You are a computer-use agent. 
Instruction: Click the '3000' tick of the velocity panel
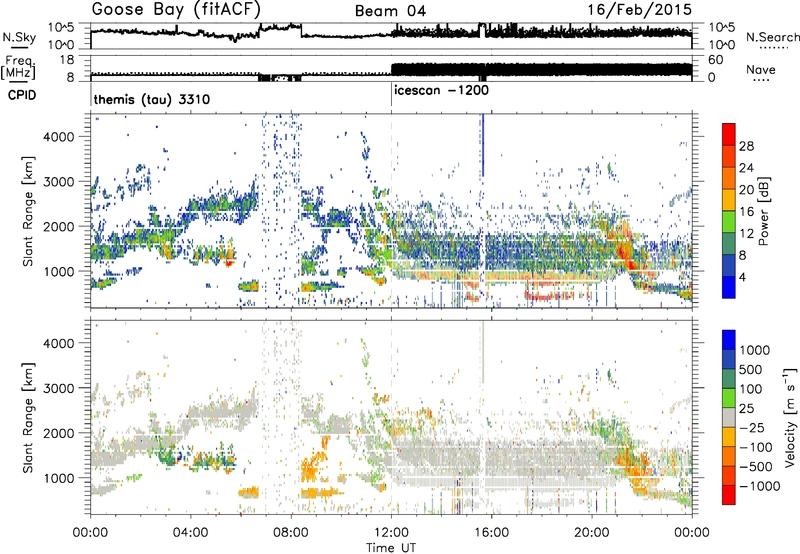click(x=58, y=388)
